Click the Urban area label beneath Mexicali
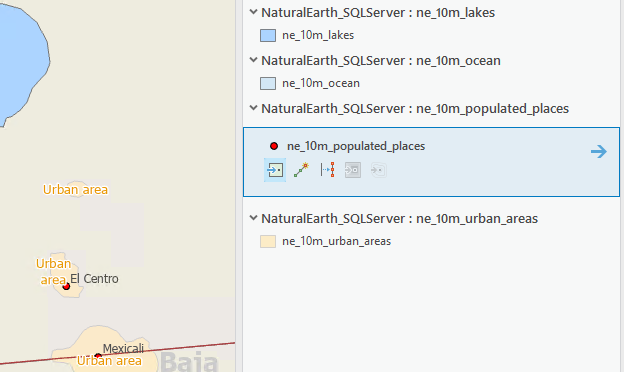The image size is (624, 372). (109, 360)
